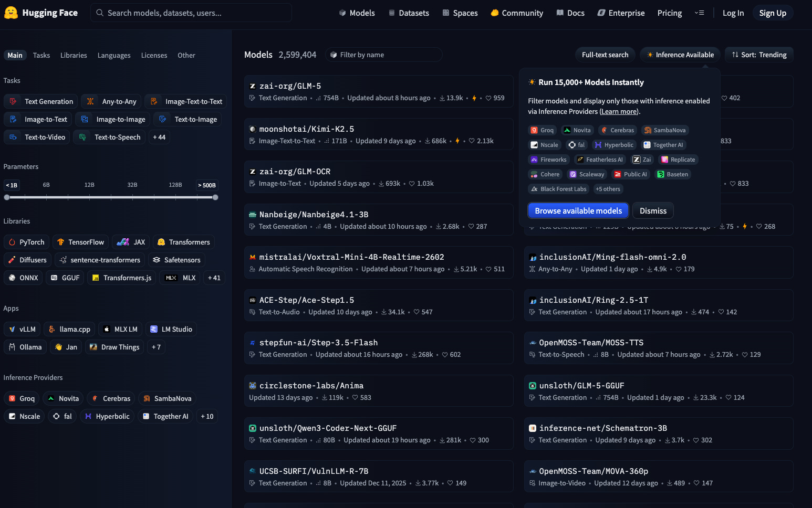Open the moonshotai/Kimi-K2.5 model card

click(x=379, y=134)
